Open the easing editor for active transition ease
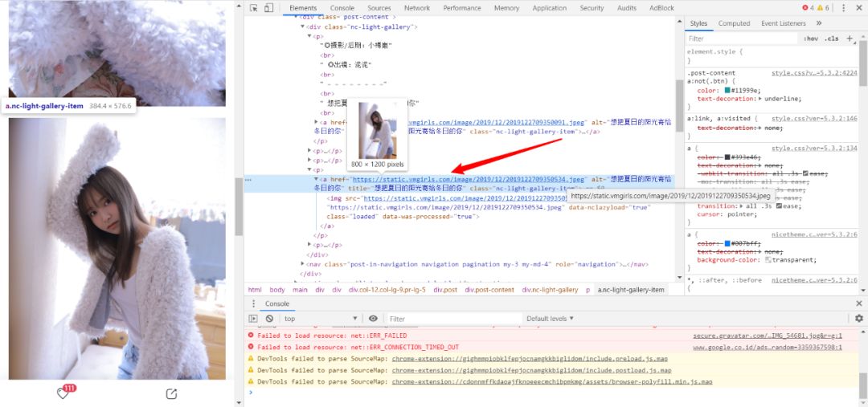 point(780,206)
